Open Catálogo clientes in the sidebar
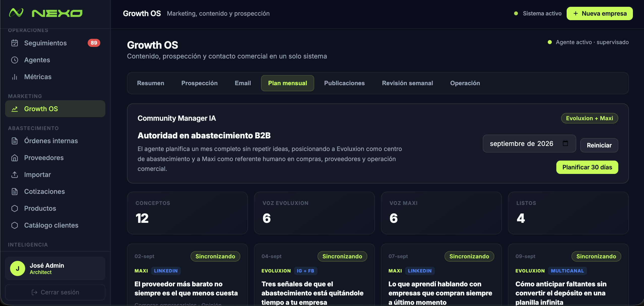This screenshot has width=644, height=306. (x=55, y=225)
